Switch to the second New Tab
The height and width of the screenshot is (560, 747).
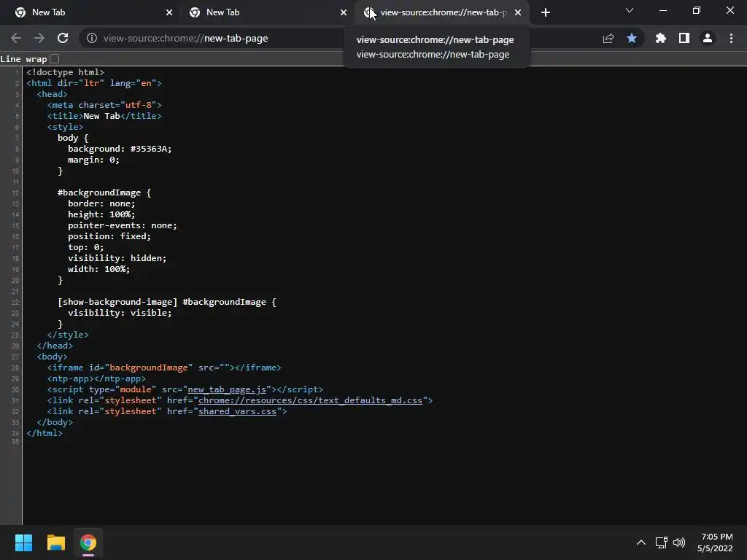coord(267,12)
